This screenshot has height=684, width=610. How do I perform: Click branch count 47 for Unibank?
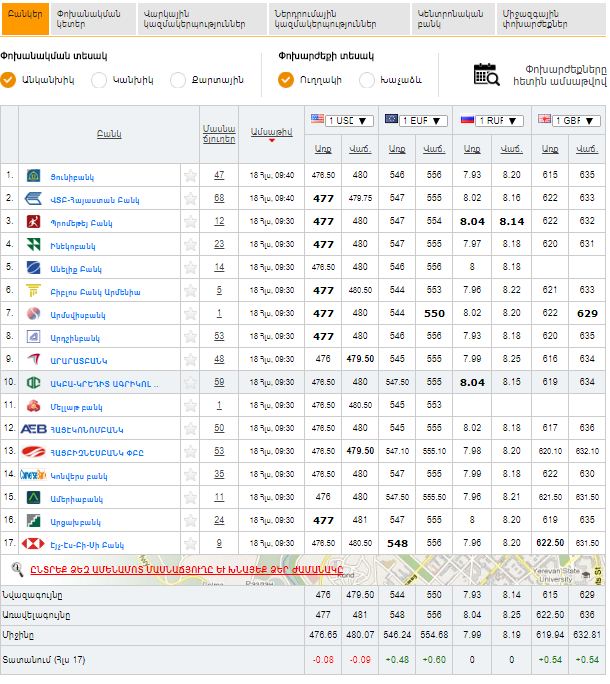pyautogui.click(x=219, y=176)
